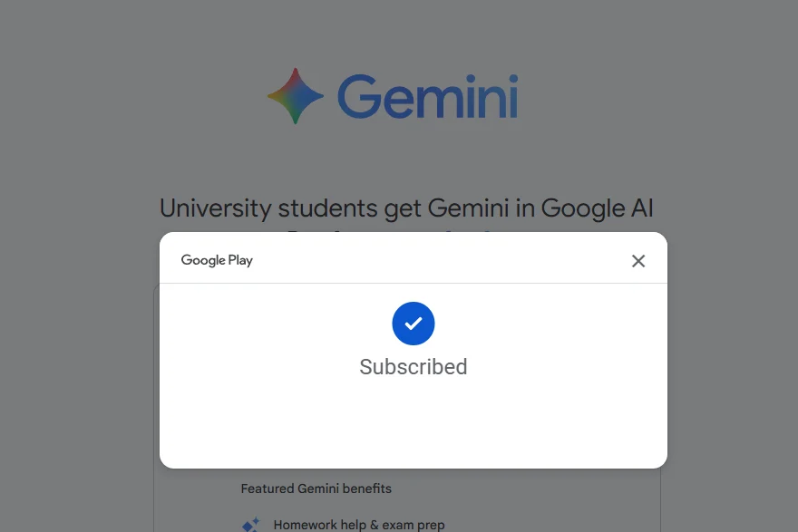The image size is (798, 532).
Task: Click dimmed area above the Gemini logo
Action: (x=399, y=27)
